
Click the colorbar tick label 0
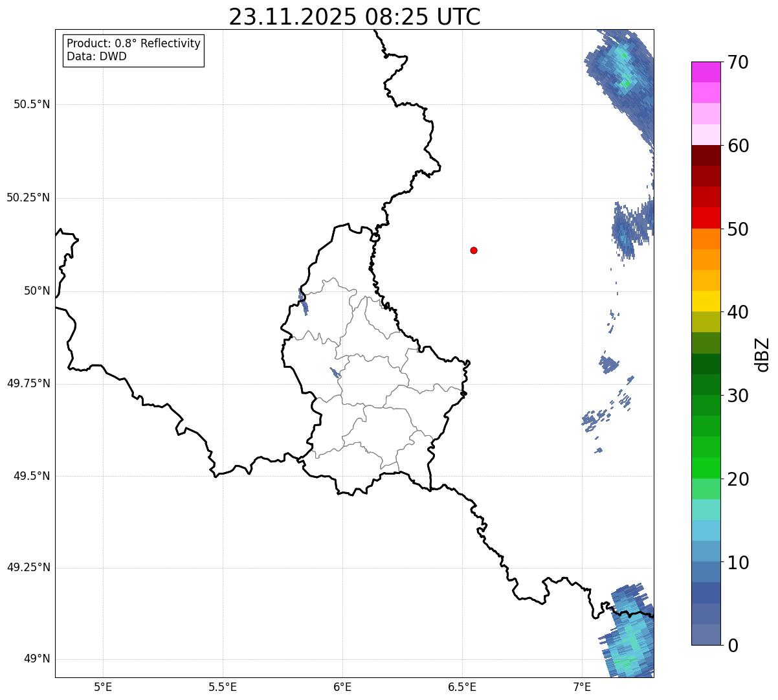click(733, 646)
